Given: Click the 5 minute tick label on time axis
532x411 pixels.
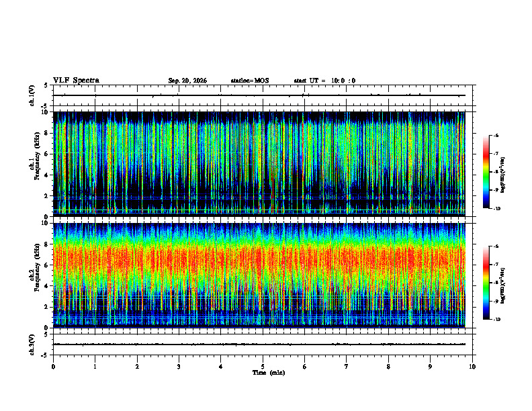Looking at the screenshot, I should pyautogui.click(x=263, y=367).
